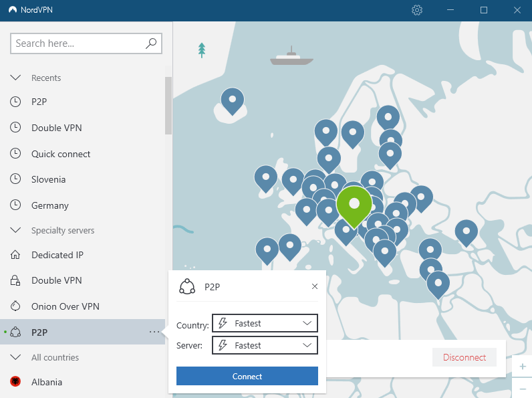Click clock icon beside Slovenia
Viewport: 532px width, 398px height.
coord(15,179)
